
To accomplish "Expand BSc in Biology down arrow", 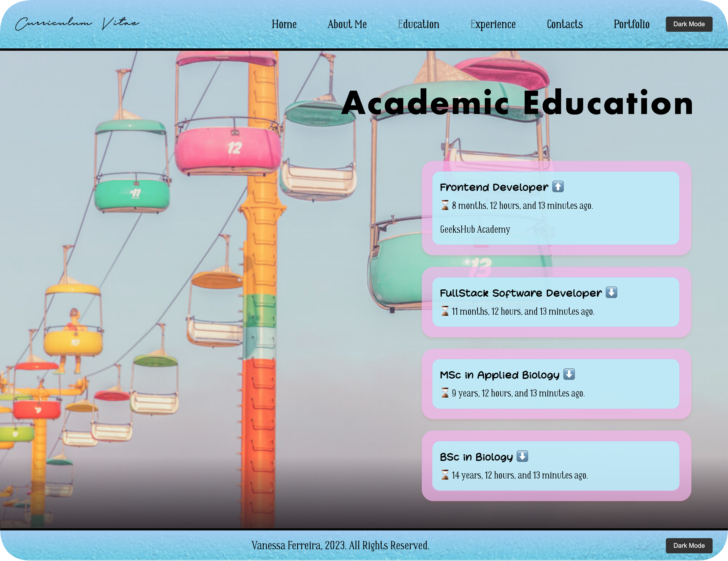I will click(x=522, y=456).
